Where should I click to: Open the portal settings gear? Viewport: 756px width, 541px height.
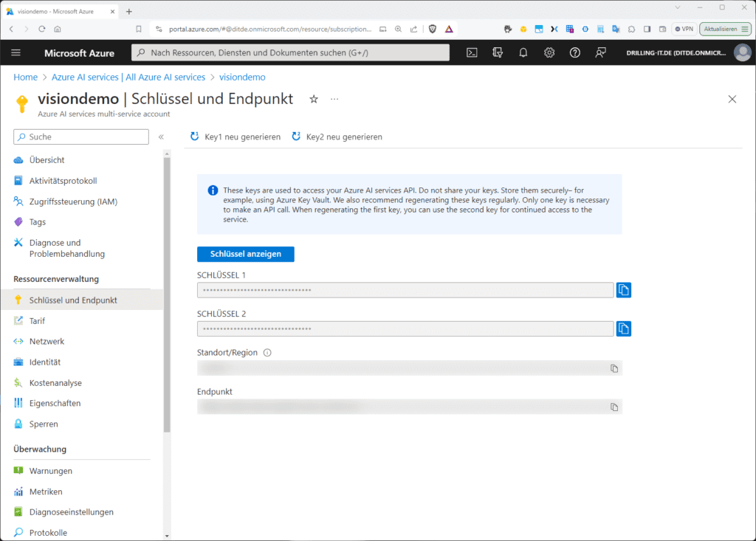[x=549, y=52]
